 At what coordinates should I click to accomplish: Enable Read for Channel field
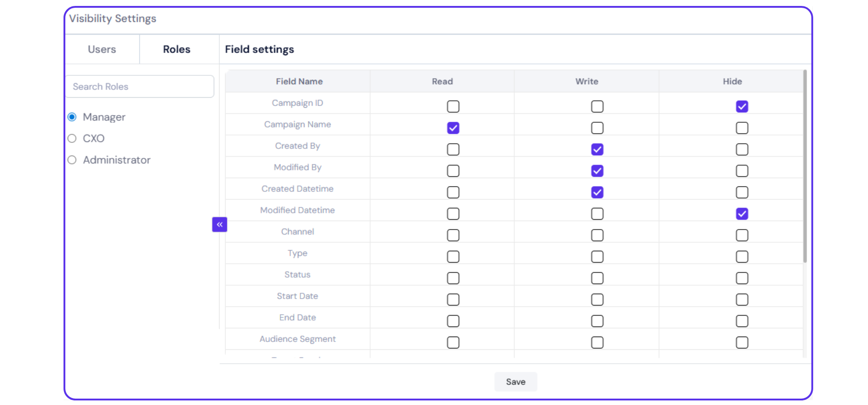pyautogui.click(x=453, y=235)
